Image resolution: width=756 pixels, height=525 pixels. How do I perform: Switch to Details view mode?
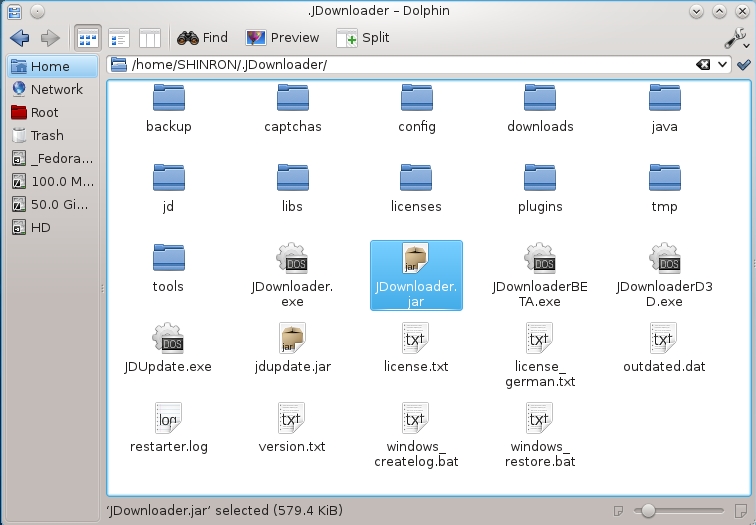pos(119,38)
